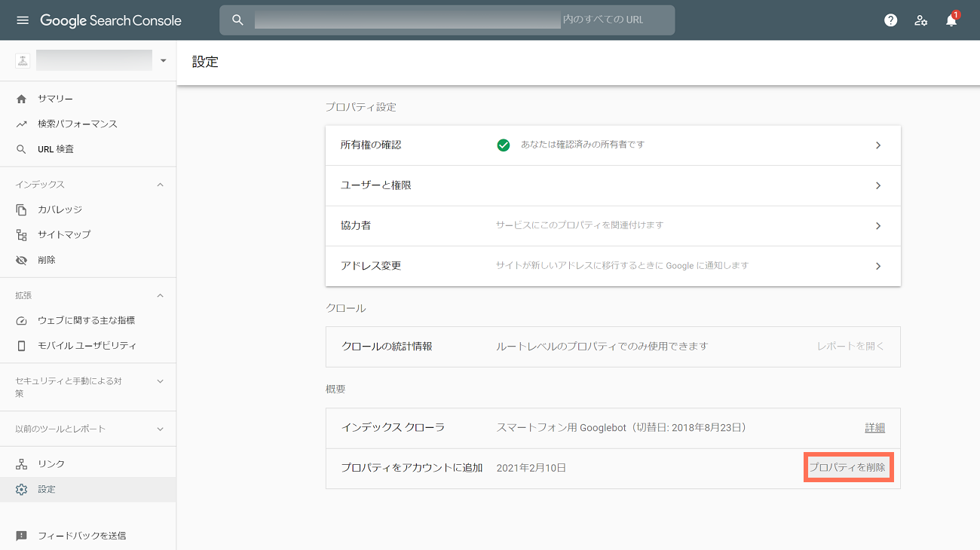Select 検索パフォーマンス in sidebar
The image size is (980, 550).
pyautogui.click(x=77, y=124)
